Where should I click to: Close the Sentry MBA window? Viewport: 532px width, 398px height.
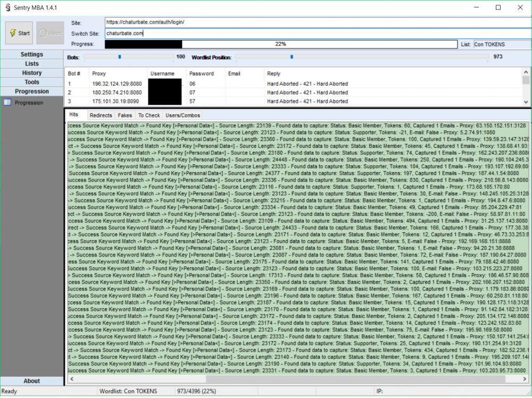pos(520,7)
